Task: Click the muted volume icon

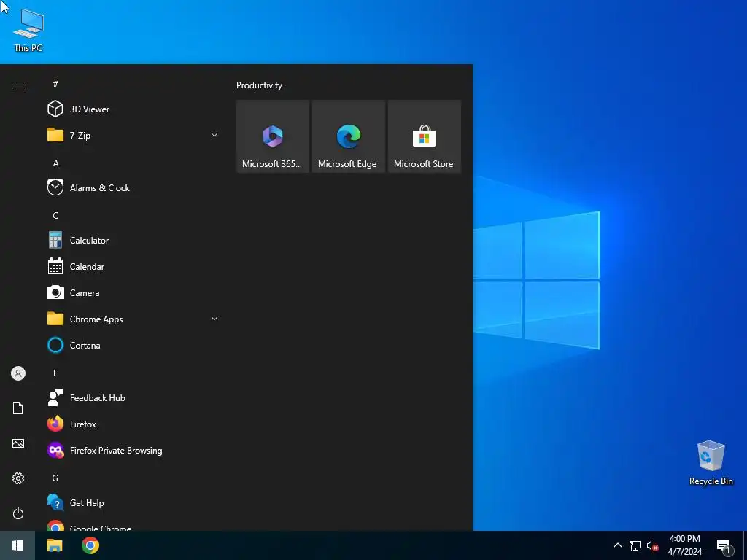Action: [x=652, y=545]
